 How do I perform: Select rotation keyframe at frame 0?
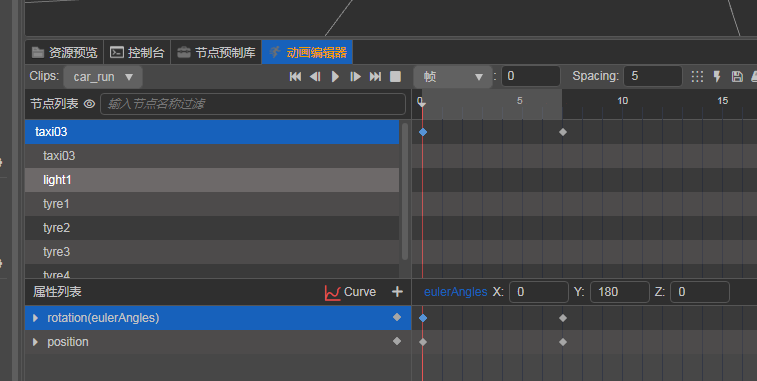click(x=423, y=318)
